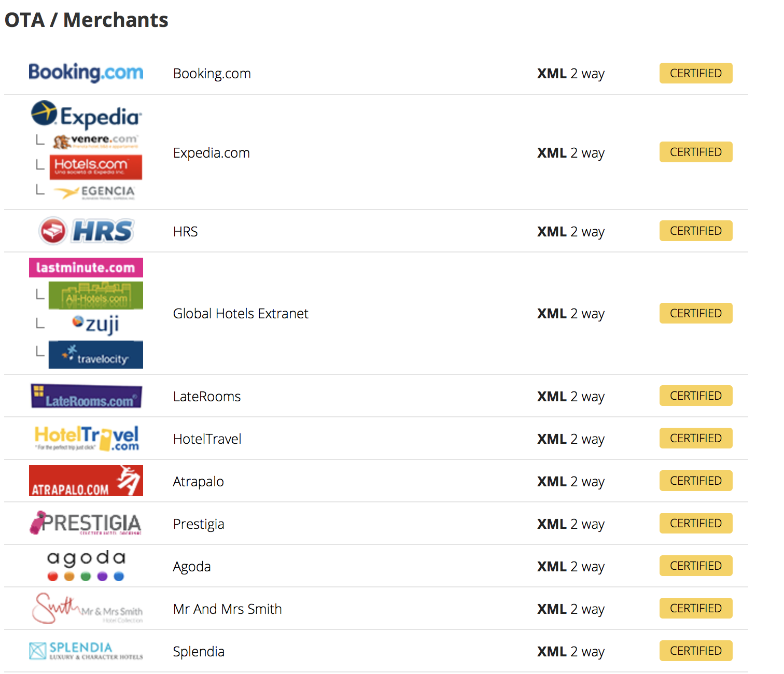Open the Mr And Mrs Smith text
784x674 pixels.
point(227,609)
